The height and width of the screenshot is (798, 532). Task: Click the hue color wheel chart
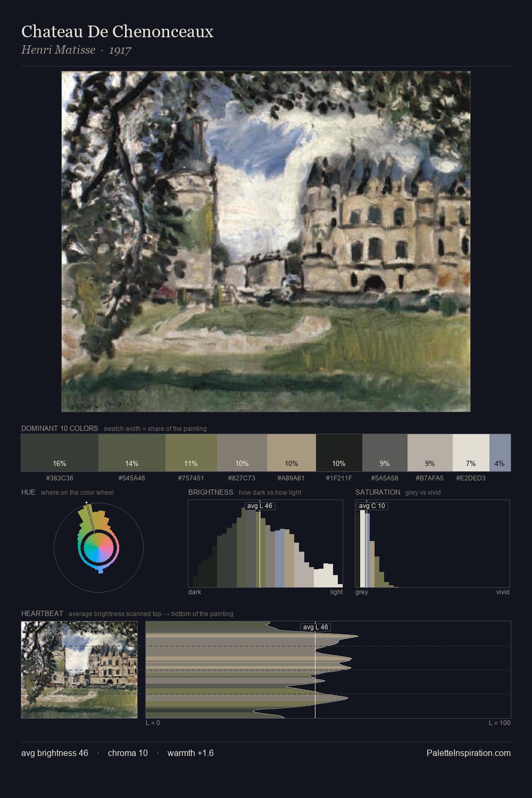coord(98,547)
